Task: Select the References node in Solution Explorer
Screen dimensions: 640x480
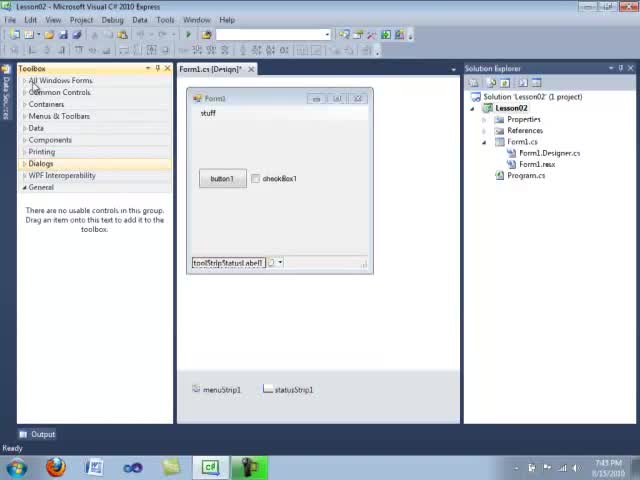Action: [x=524, y=131]
